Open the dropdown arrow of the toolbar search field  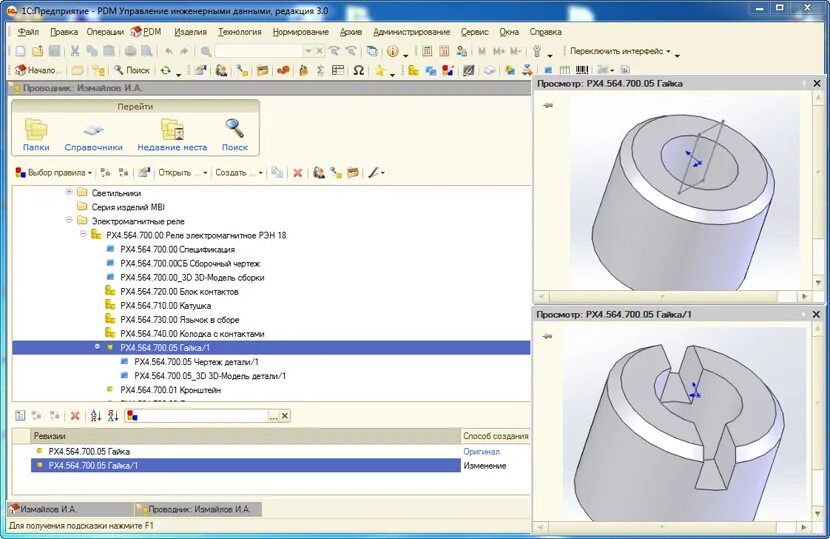pyautogui.click(x=308, y=51)
